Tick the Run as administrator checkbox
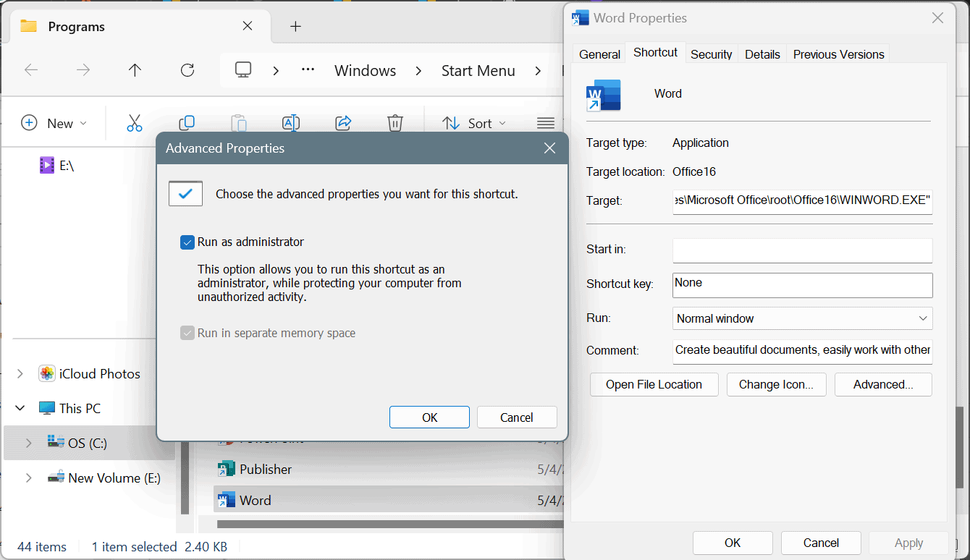970x560 pixels. pyautogui.click(x=187, y=242)
